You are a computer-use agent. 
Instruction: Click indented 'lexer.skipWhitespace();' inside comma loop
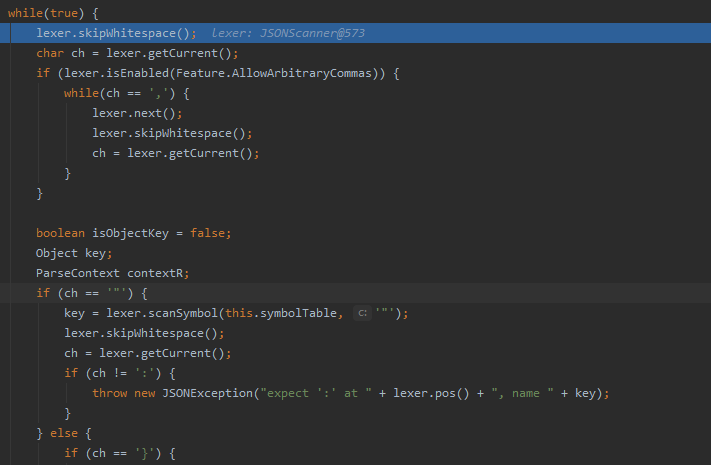pyautogui.click(x=172, y=133)
